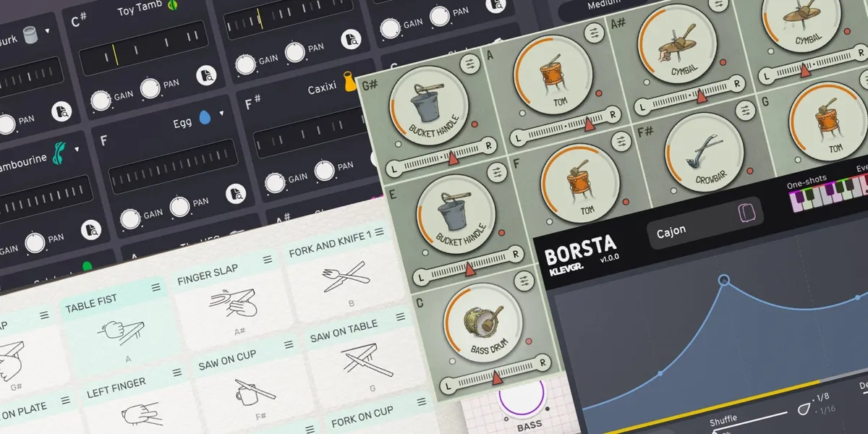The width and height of the screenshot is (868, 434).
Task: Click the grey can icon beside the Burk label
Action: click(x=30, y=35)
